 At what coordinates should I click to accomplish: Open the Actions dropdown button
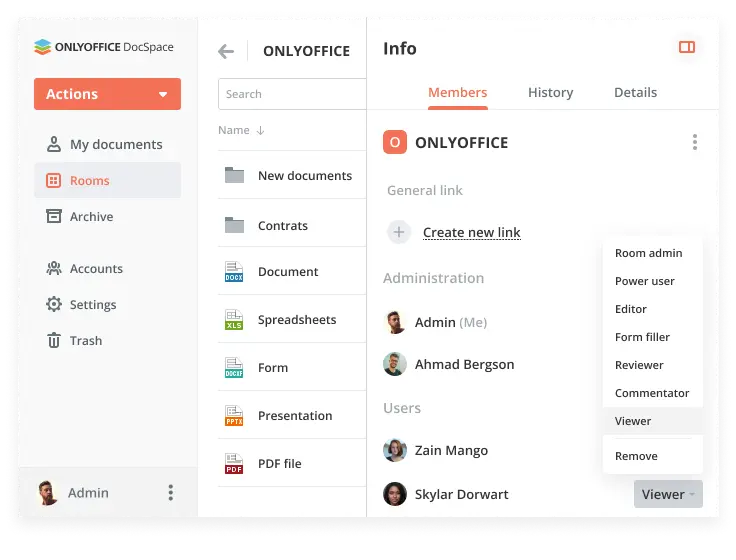[x=107, y=94]
